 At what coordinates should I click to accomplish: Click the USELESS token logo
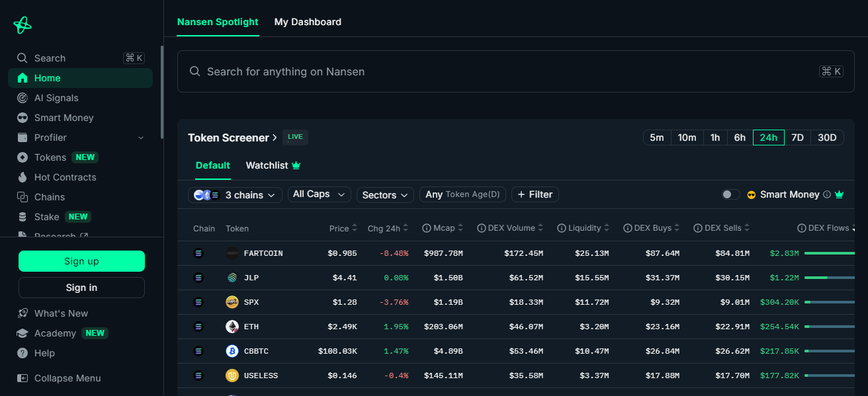[232, 376]
